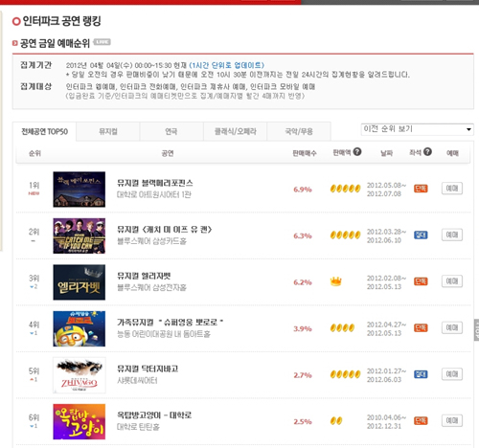Select the 전체공연 TOP50 tab
Viewport: 479px width, 448px height.
pyautogui.click(x=44, y=131)
